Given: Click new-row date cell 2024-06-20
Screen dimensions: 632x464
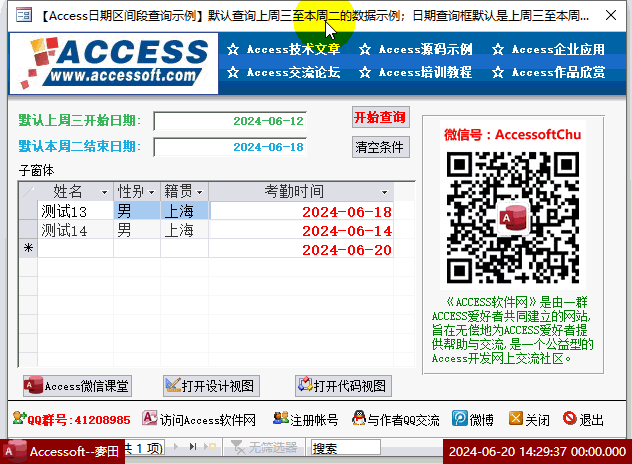Looking at the screenshot, I should pos(301,249).
